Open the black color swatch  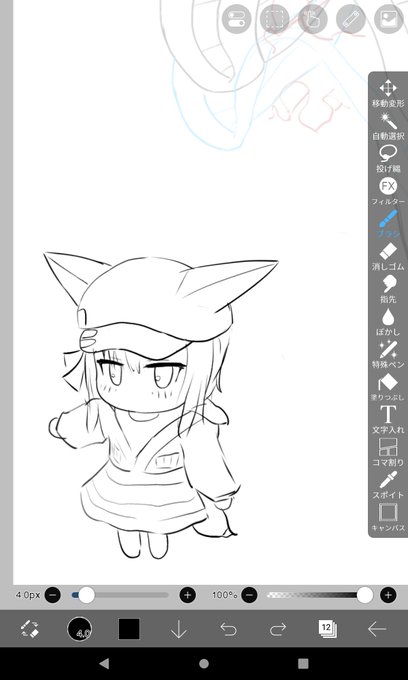coord(129,629)
